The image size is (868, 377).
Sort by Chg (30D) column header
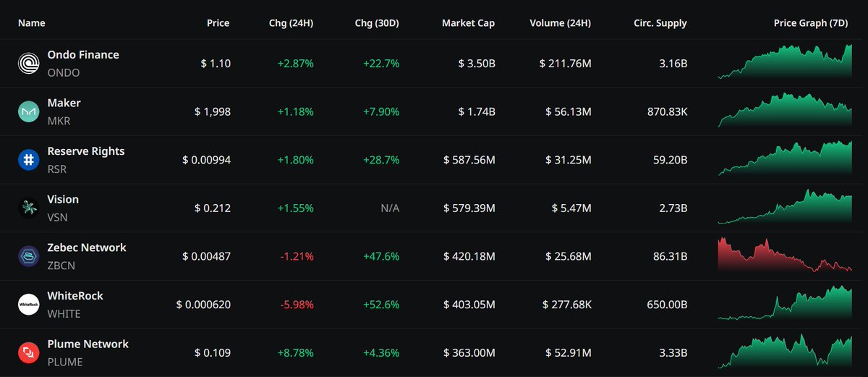click(377, 23)
